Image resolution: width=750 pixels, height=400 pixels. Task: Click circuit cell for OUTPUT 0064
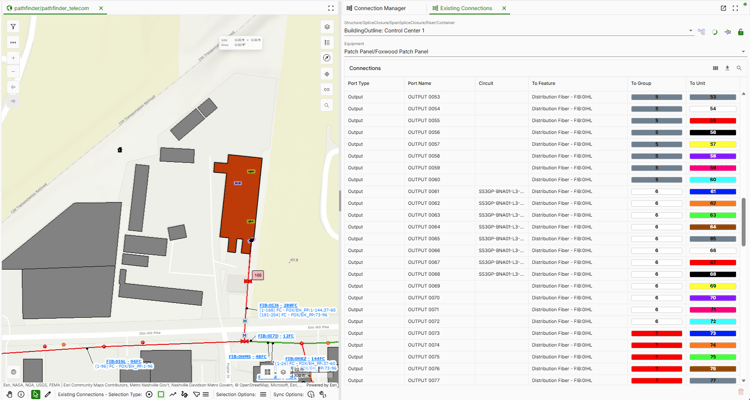click(502, 227)
